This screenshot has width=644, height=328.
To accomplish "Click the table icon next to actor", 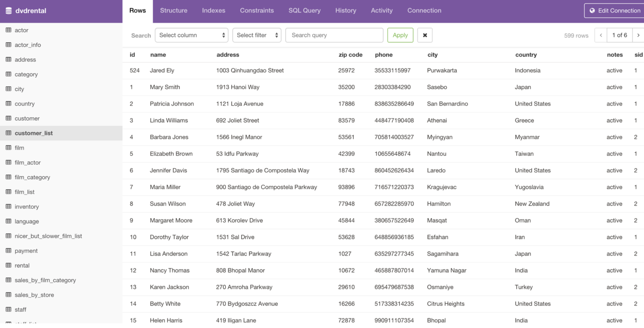I will pyautogui.click(x=8, y=30).
